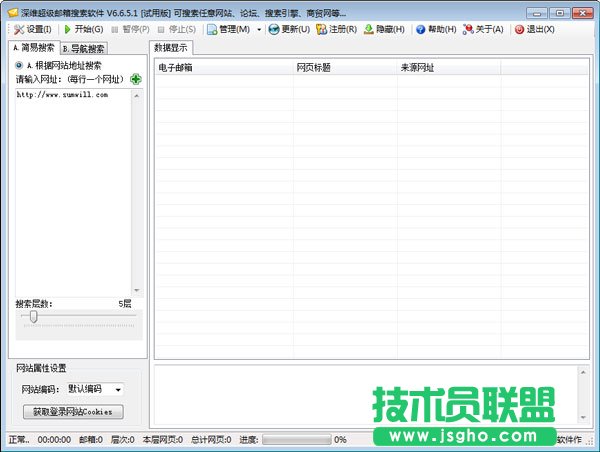Click 隐藏(H) to hide the window
The height and width of the screenshot is (452, 600).
click(384, 29)
